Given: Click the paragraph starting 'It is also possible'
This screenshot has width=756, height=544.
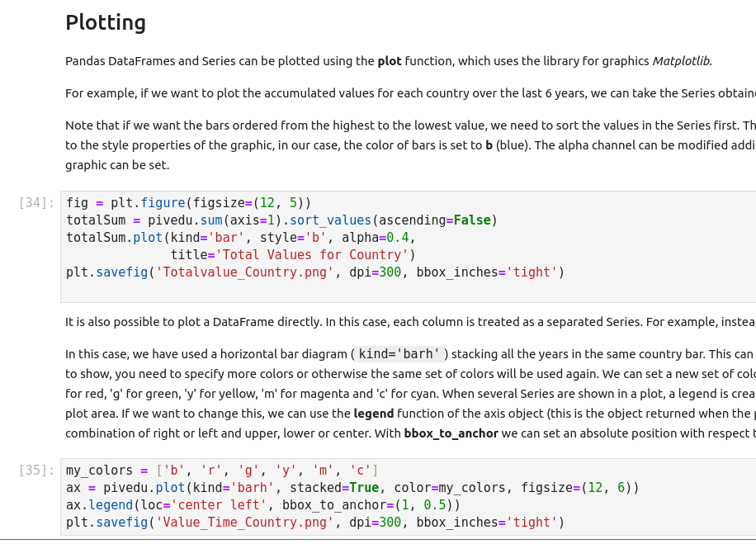Looking at the screenshot, I should [x=404, y=321].
